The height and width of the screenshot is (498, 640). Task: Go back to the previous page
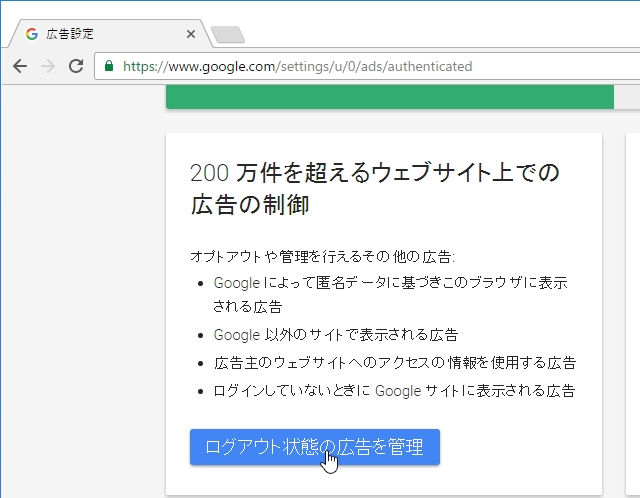click(x=20, y=66)
